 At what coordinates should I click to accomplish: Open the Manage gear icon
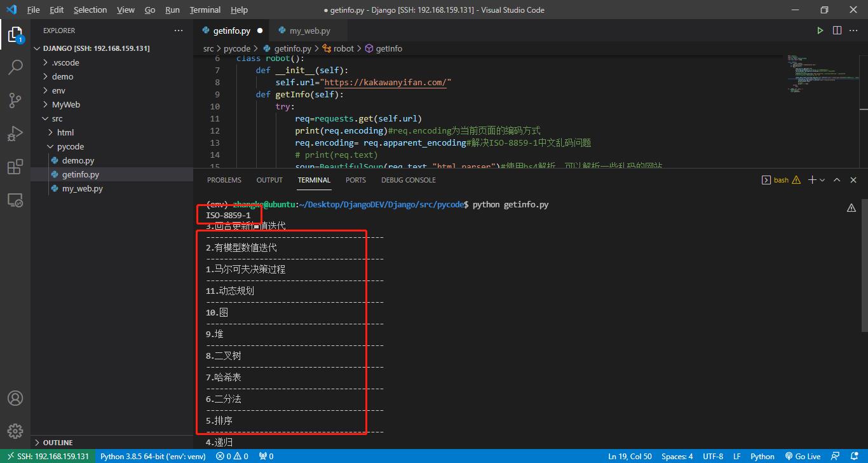point(15,431)
